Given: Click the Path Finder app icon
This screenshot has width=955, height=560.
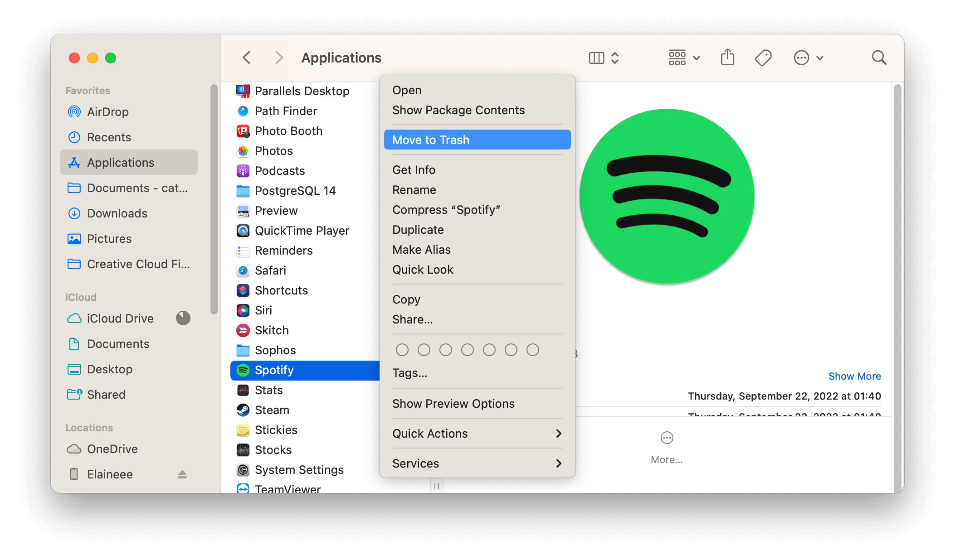Looking at the screenshot, I should [243, 111].
